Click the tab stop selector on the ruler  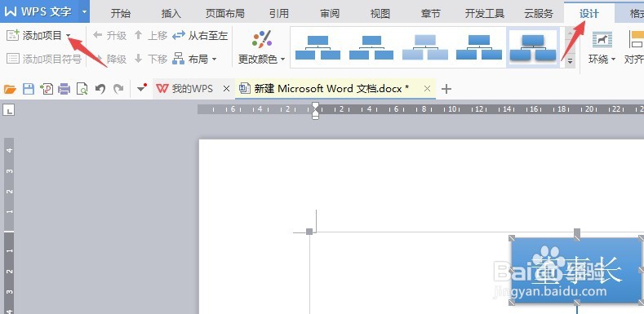click(9, 109)
